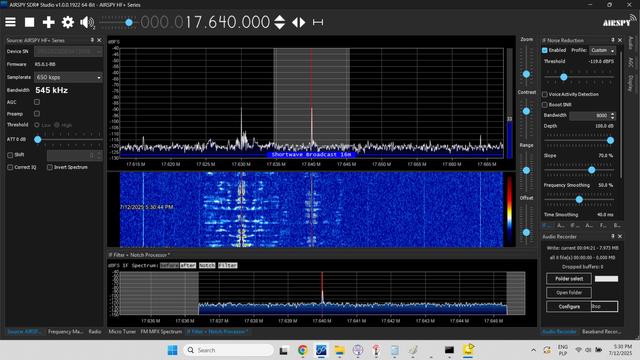Increase Bandwidth 8000 using the stepper
Viewport: 640px width, 360px height.
pyautogui.click(x=612, y=114)
